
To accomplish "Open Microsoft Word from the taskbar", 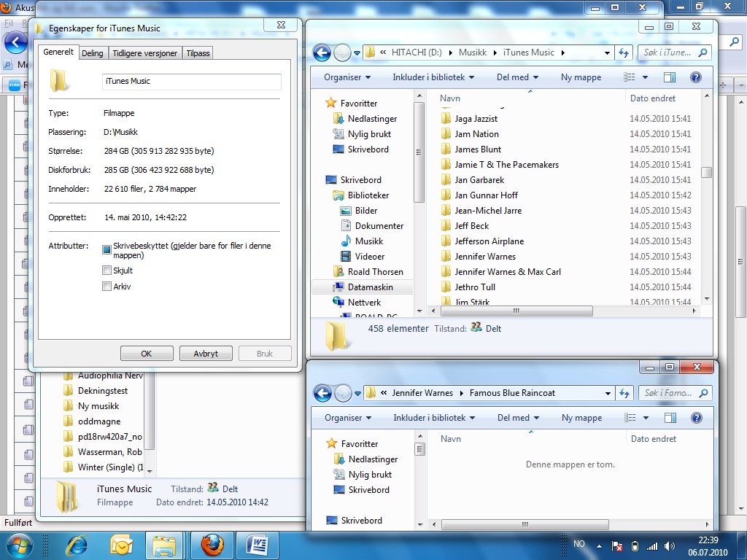I will 258,545.
